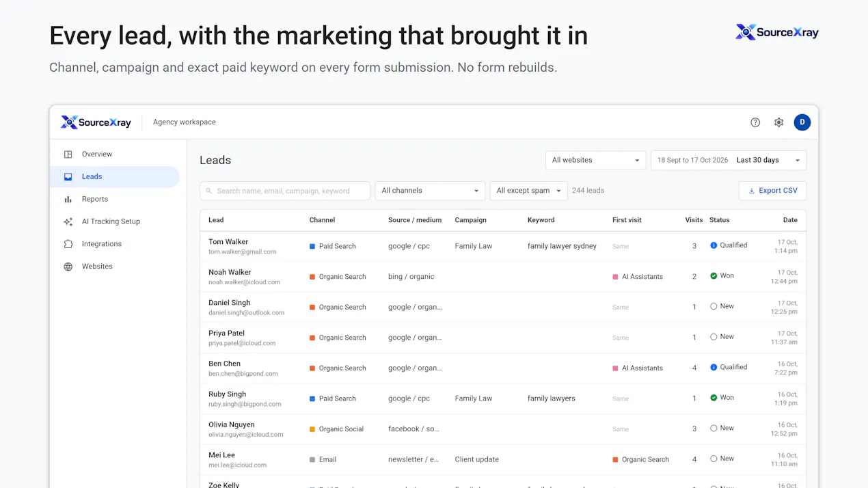Click the Agency workspace label

[185, 122]
